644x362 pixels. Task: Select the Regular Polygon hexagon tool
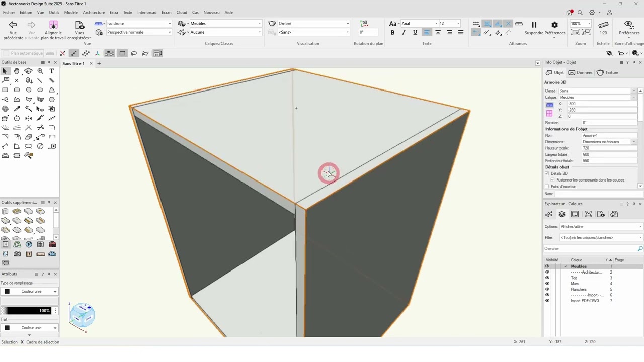[x=52, y=100]
